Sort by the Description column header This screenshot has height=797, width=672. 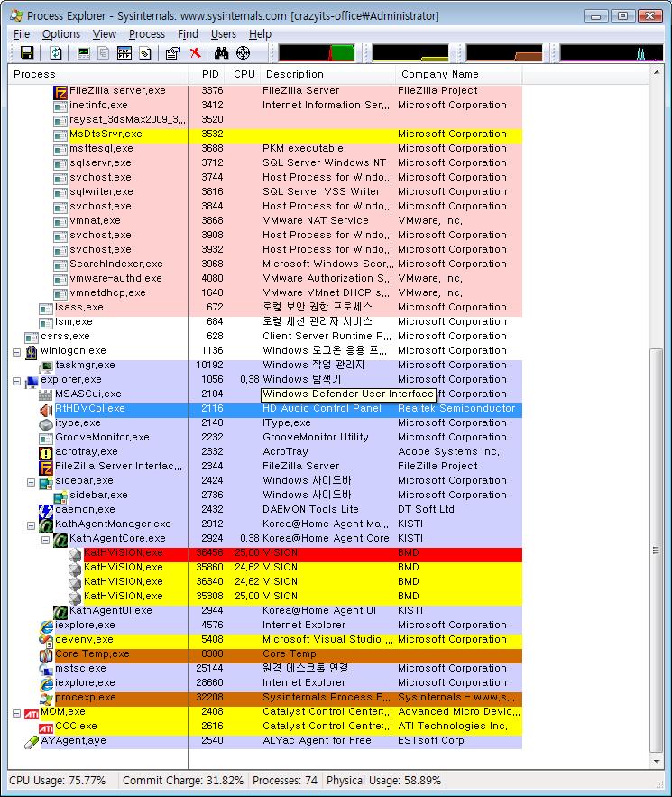[x=327, y=74]
